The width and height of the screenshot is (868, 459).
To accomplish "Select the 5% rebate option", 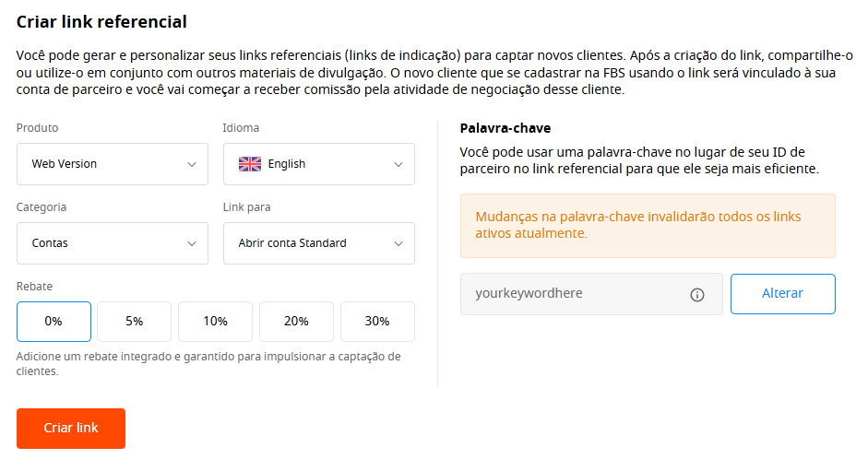I will pos(135,322).
